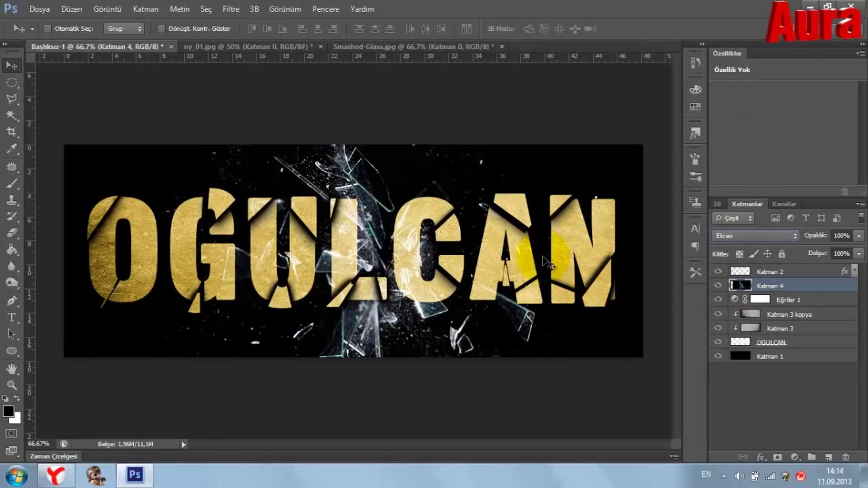Hide the Katman 2 layer
Screen dimensions: 868x488
(718, 271)
